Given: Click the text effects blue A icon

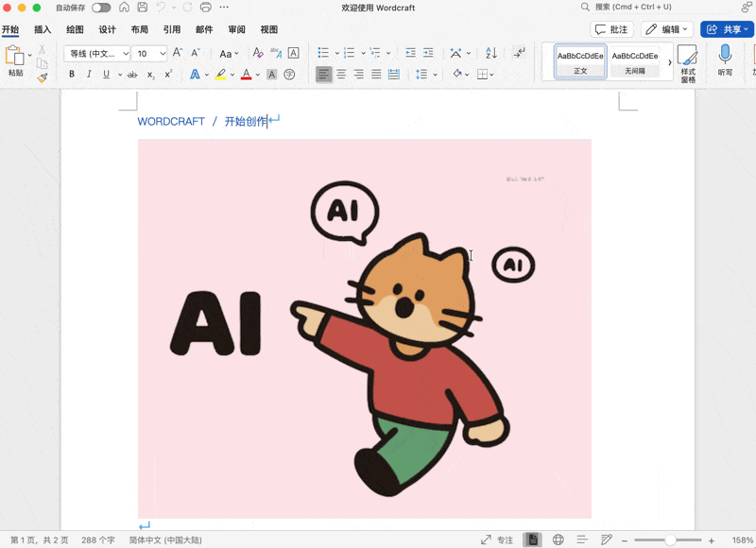Looking at the screenshot, I should point(195,75).
